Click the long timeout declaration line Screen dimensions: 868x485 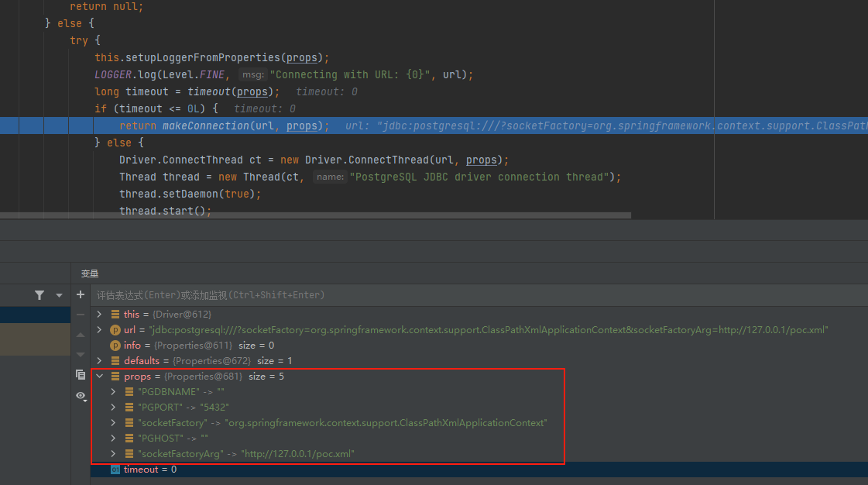(x=187, y=91)
